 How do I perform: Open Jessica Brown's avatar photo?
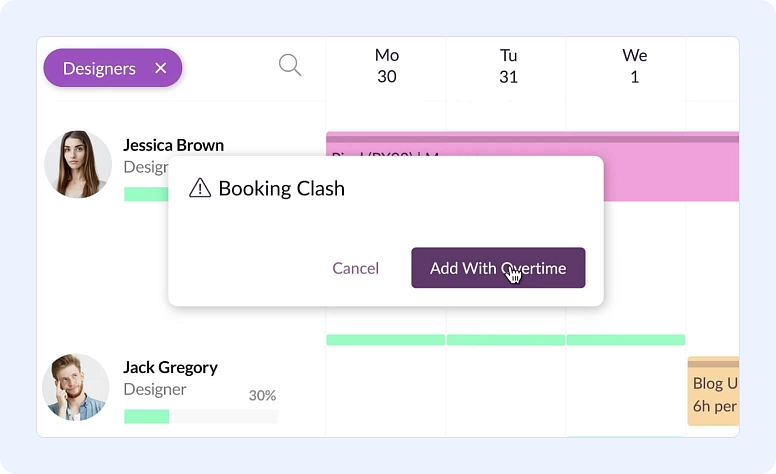click(78, 164)
